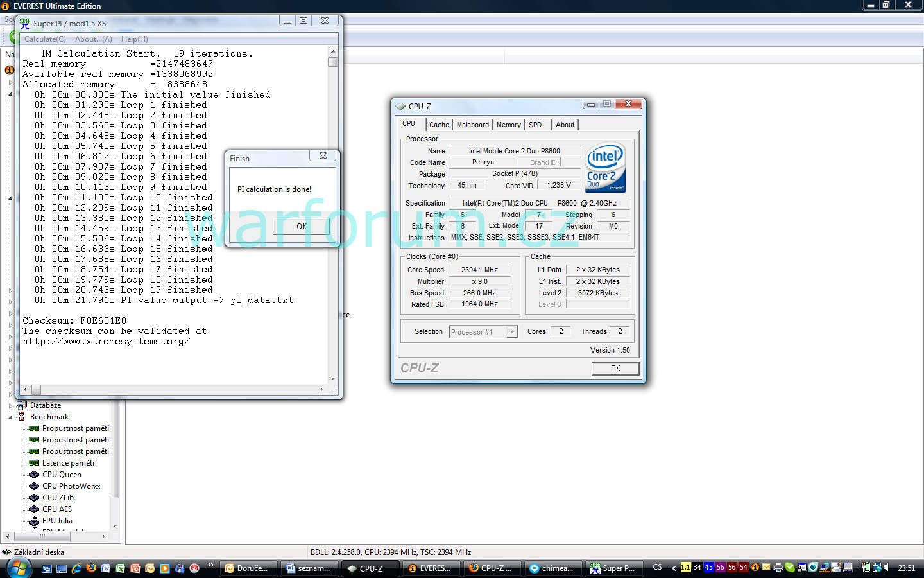The image size is (924, 578).
Task: Confirm OK in the Finish dialog
Action: click(302, 226)
